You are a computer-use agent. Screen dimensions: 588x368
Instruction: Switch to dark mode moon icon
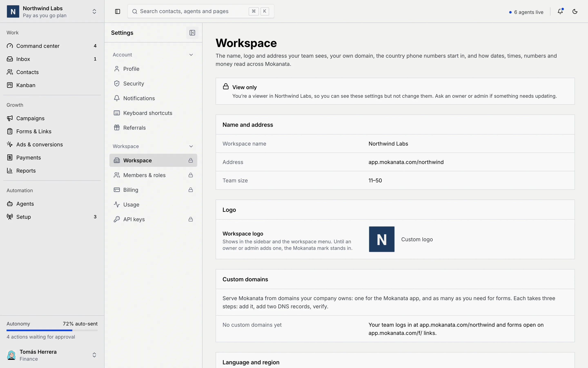575,11
